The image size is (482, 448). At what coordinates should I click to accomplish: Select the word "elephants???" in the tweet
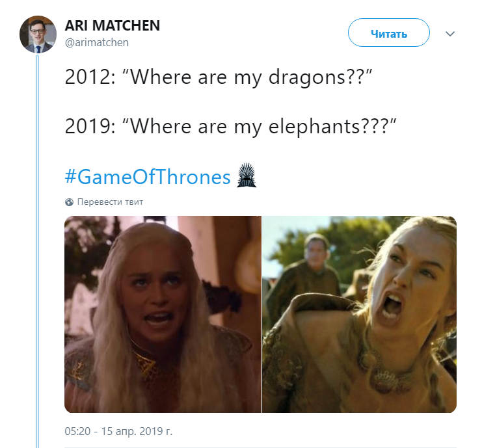pyautogui.click(x=332, y=126)
